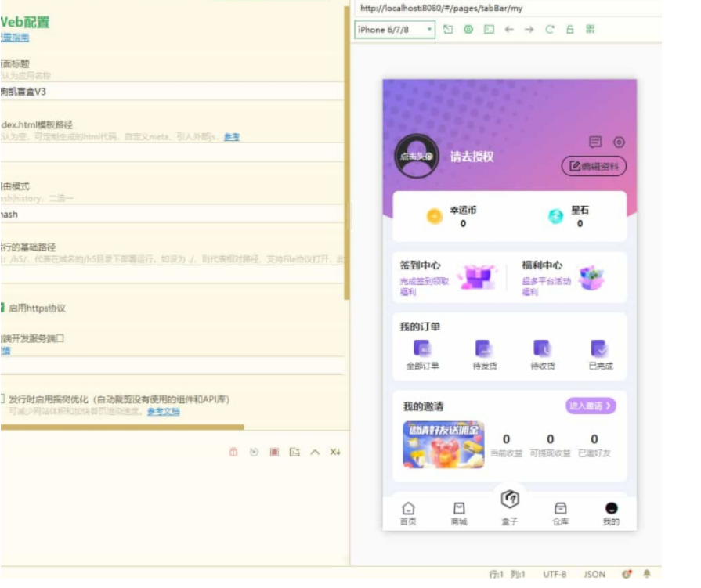Click the rotate device icon in preview toolbar
Viewport: 701px width, 588px height.
click(x=447, y=30)
